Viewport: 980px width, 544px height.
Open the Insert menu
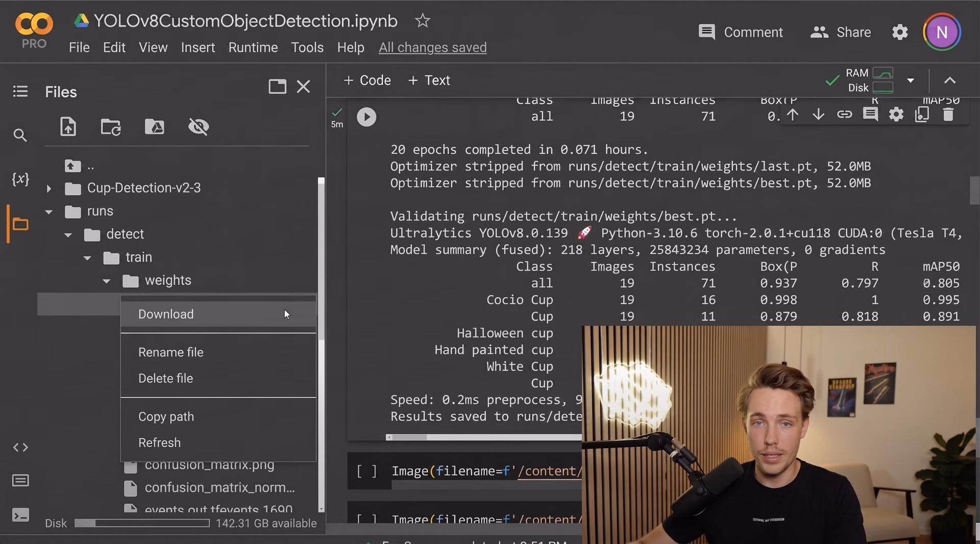[198, 48]
